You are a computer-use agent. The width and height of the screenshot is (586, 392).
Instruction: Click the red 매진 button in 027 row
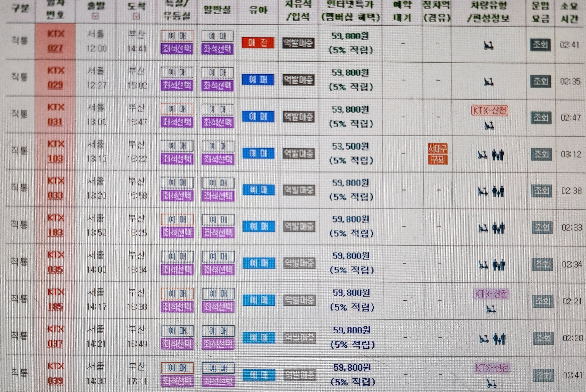click(258, 43)
